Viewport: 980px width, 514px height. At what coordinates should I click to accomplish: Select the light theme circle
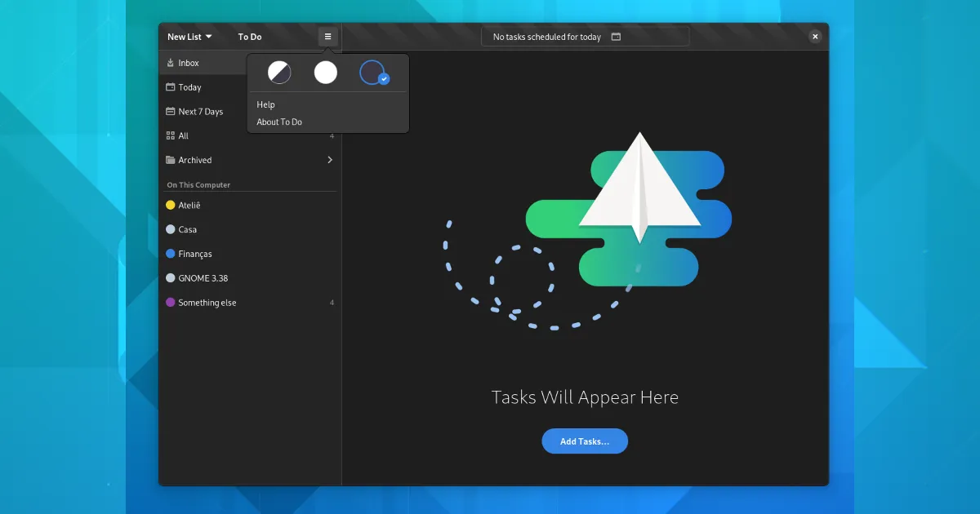coord(326,73)
